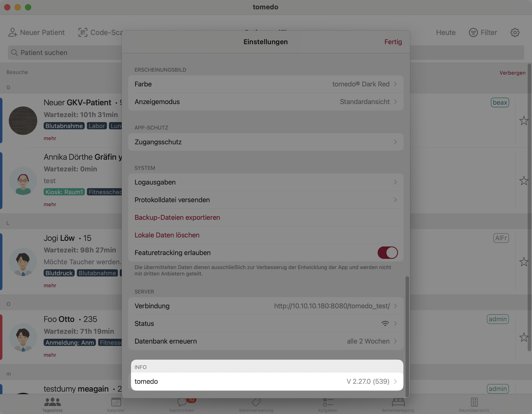Open Aufgaben tab

coord(328,405)
